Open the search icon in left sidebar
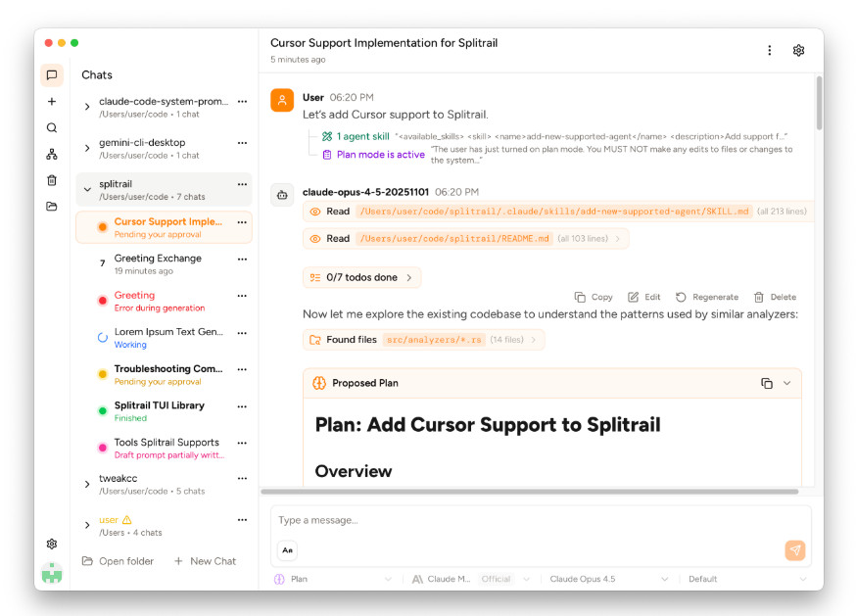 click(52, 127)
